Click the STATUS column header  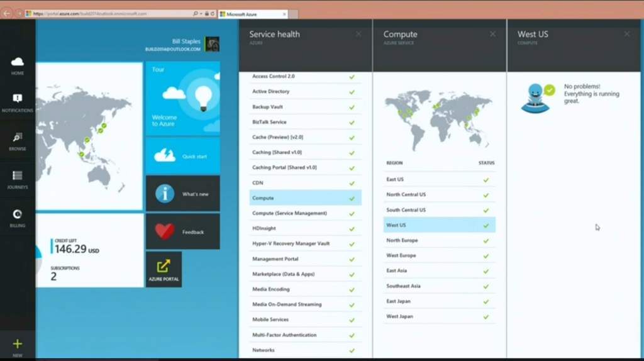pos(487,163)
